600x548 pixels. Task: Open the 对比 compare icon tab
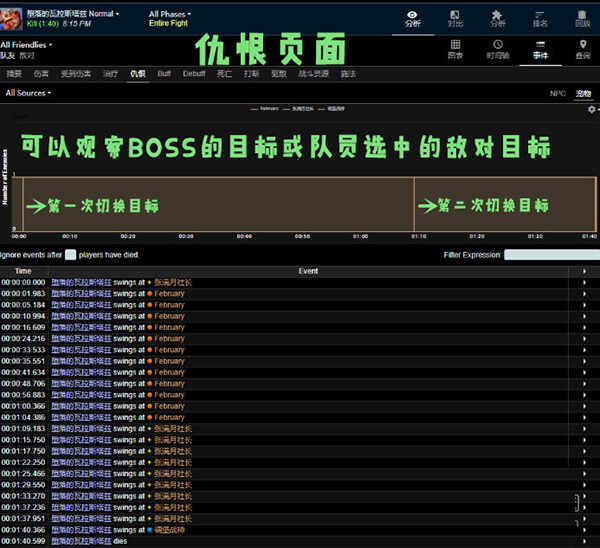[x=455, y=19]
